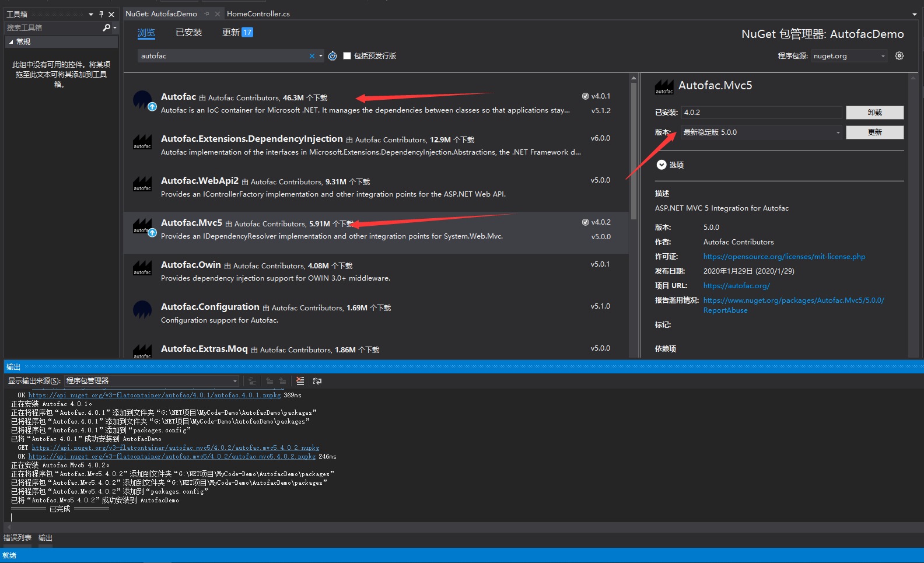Open the ReportAbuse nuget.org link
Screen dimensions: 924x563
pos(793,305)
